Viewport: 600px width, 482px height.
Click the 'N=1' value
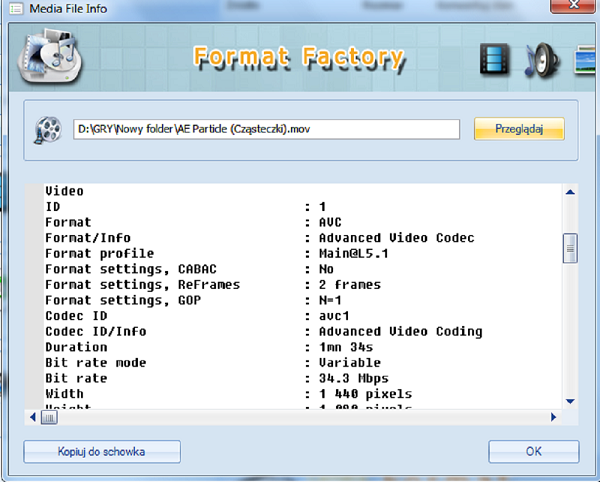pyautogui.click(x=330, y=300)
